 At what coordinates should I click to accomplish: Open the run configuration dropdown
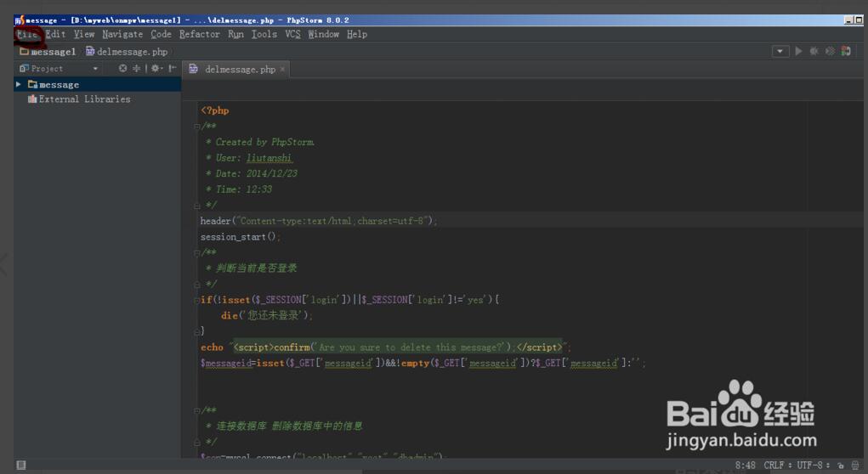click(780, 52)
